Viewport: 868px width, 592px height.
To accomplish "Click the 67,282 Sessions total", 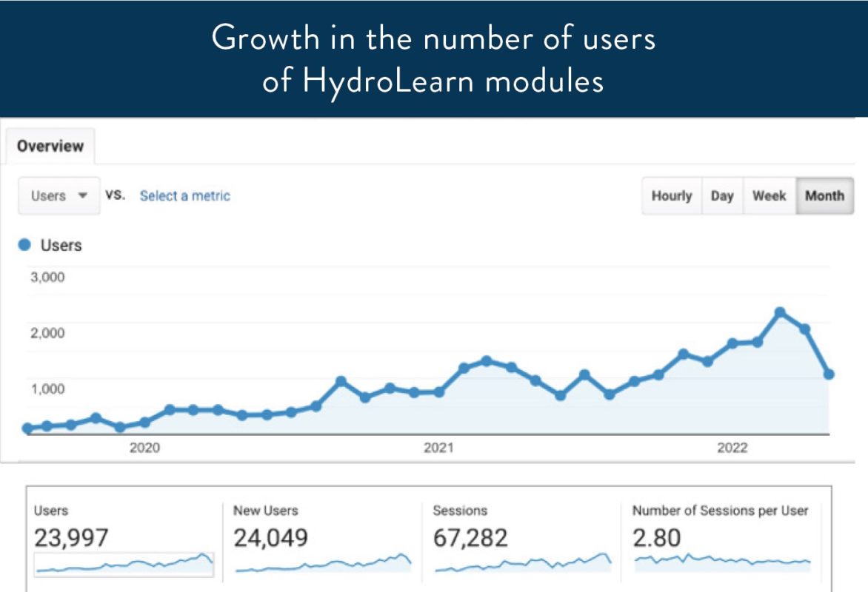I will pos(470,538).
